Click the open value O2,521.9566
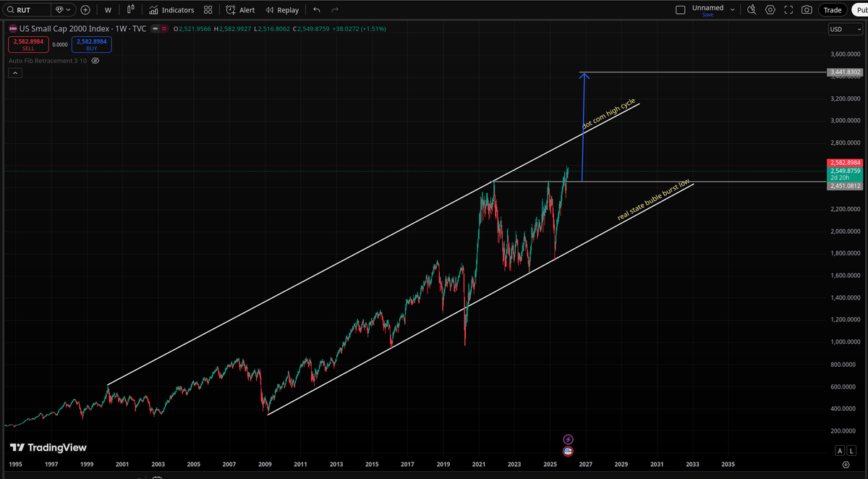 point(192,29)
